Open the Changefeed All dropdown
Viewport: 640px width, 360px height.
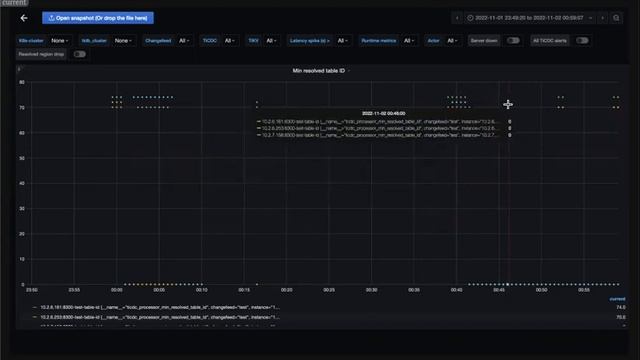pyautogui.click(x=184, y=41)
